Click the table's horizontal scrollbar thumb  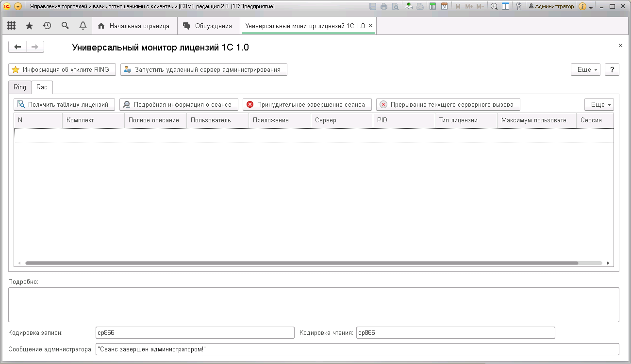pyautogui.click(x=301, y=263)
